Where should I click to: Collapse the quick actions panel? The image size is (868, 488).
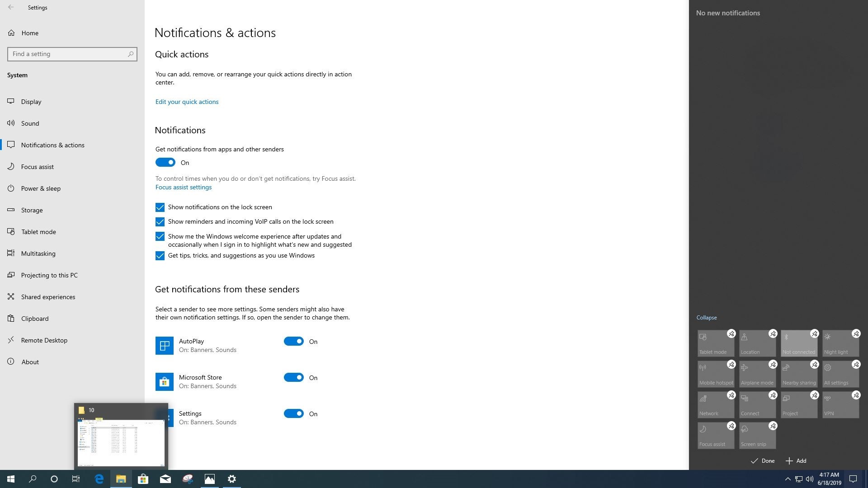706,318
